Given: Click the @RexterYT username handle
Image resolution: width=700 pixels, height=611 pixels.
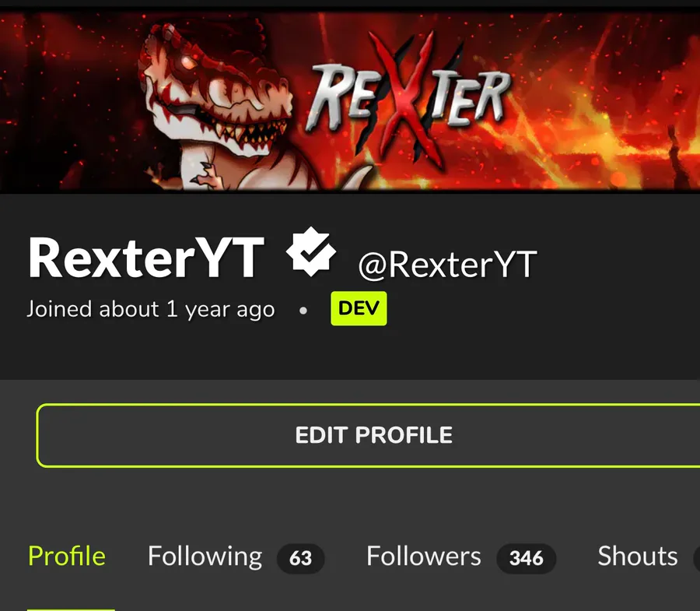Looking at the screenshot, I should [x=448, y=265].
